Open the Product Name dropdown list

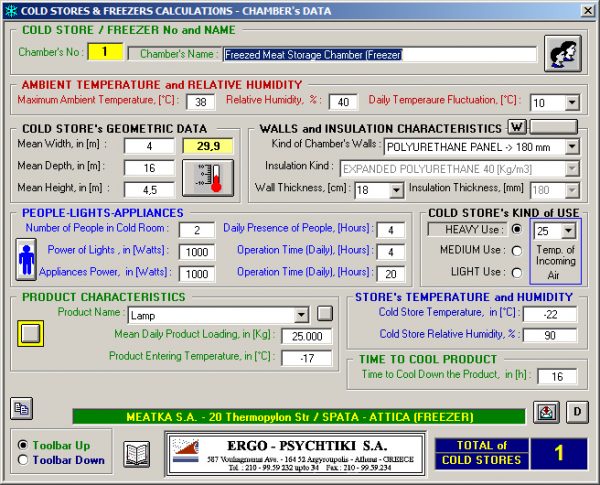301,315
